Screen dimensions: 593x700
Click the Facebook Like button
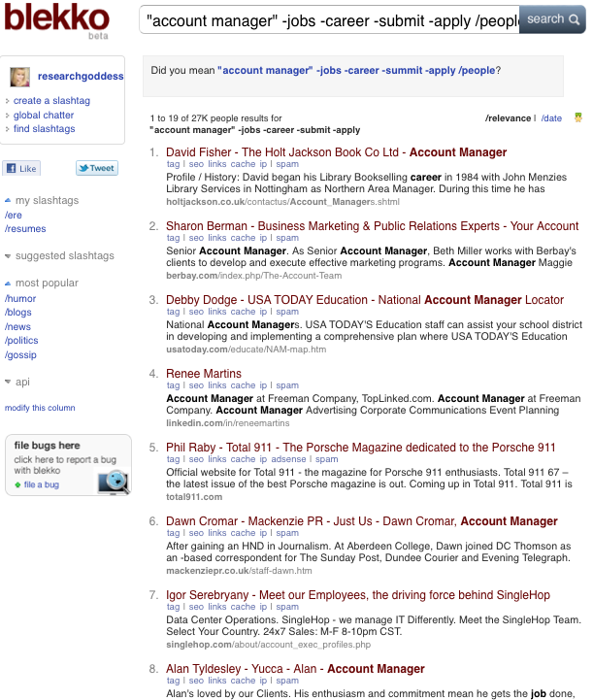coord(21,168)
